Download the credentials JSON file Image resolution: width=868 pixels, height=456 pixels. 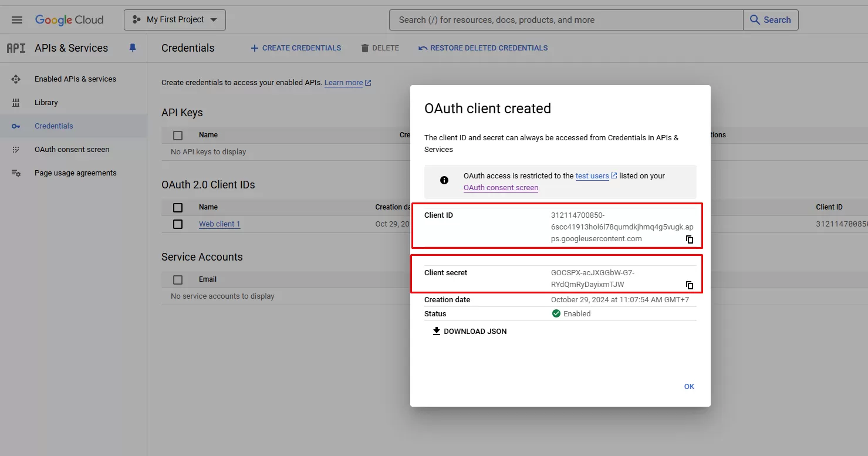470,332
